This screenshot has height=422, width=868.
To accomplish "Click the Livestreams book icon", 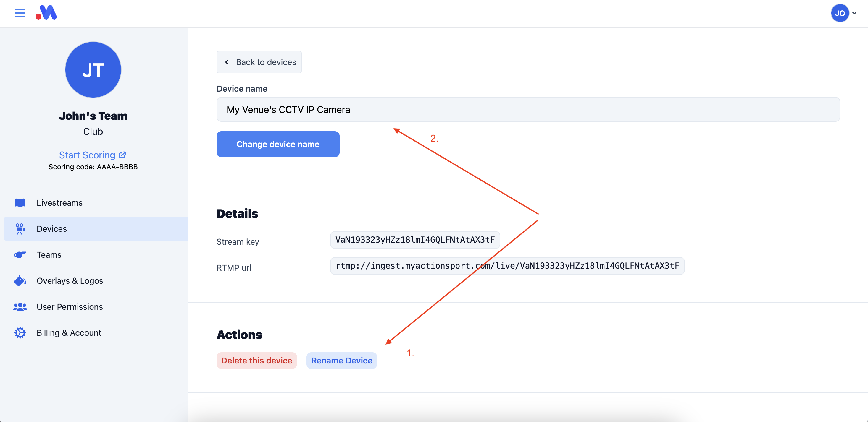I will [x=20, y=203].
